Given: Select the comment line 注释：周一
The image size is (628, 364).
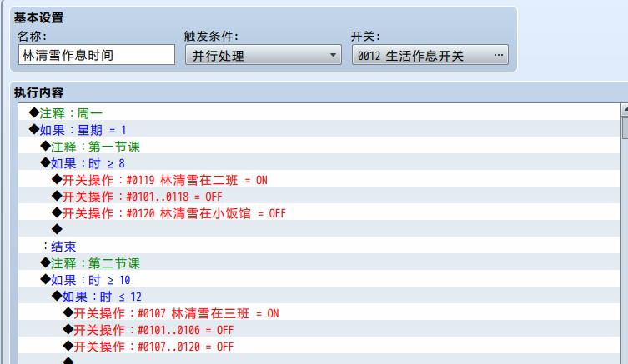Looking at the screenshot, I should (319, 112).
